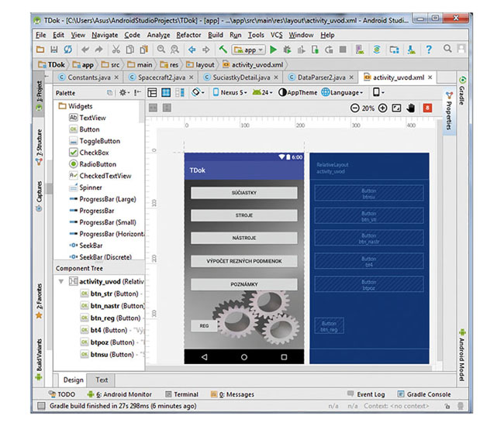Switch to the SuciastkyDetail.java tab

click(241, 77)
